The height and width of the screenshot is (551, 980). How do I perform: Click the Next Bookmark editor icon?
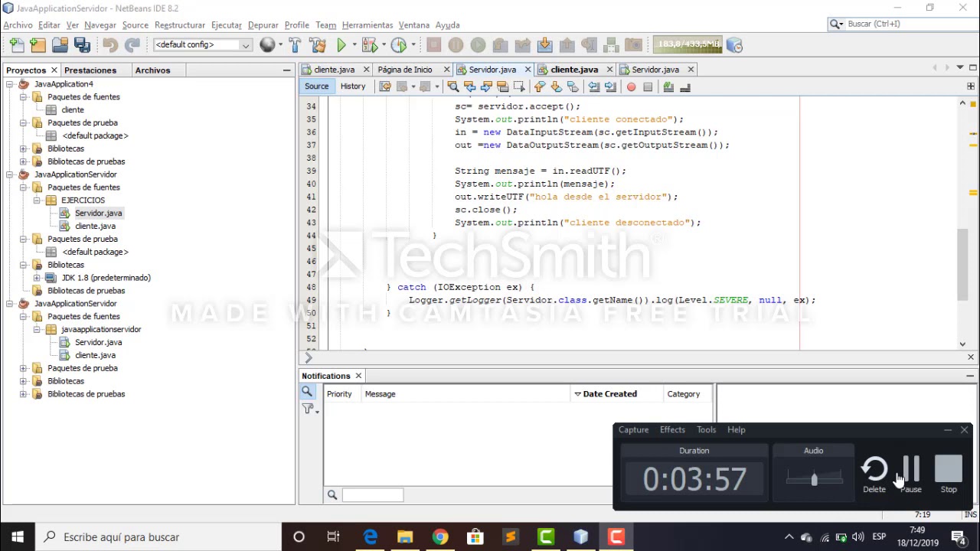coord(556,86)
